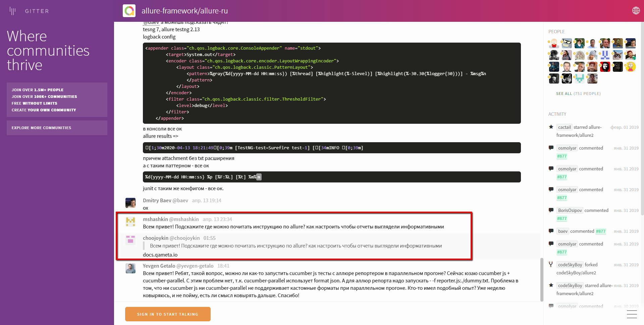Open Dmitry Baev's chat avatar
644x325 pixels.
(x=130, y=203)
